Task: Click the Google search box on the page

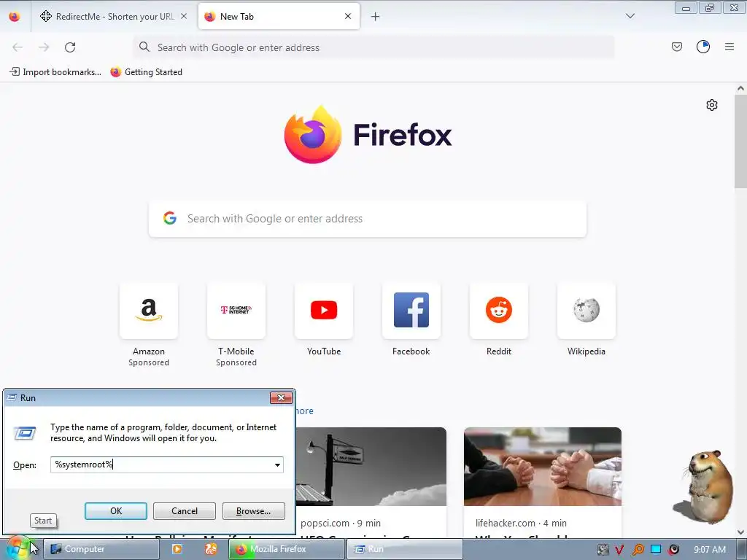Action: click(368, 219)
